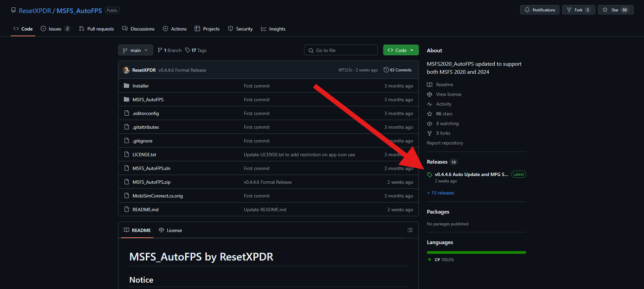Click the Report repository link

pos(445,143)
